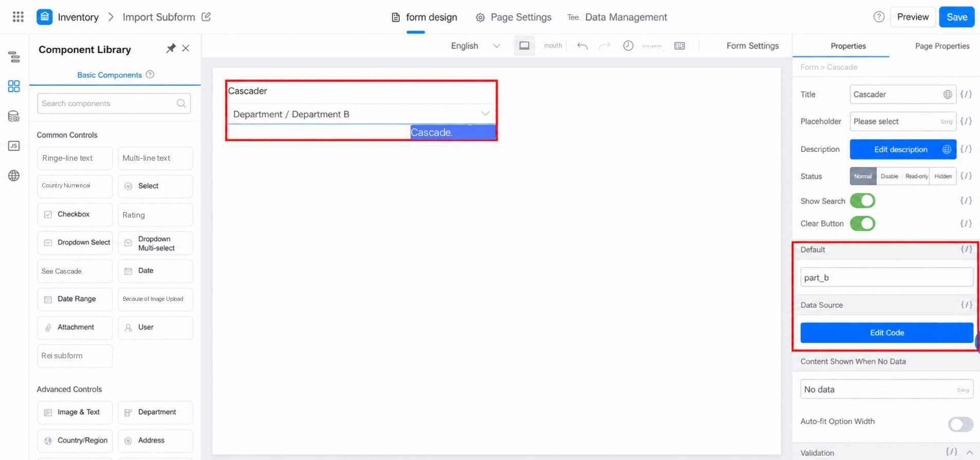
Task: Click the Edit Code button
Action: (x=886, y=333)
